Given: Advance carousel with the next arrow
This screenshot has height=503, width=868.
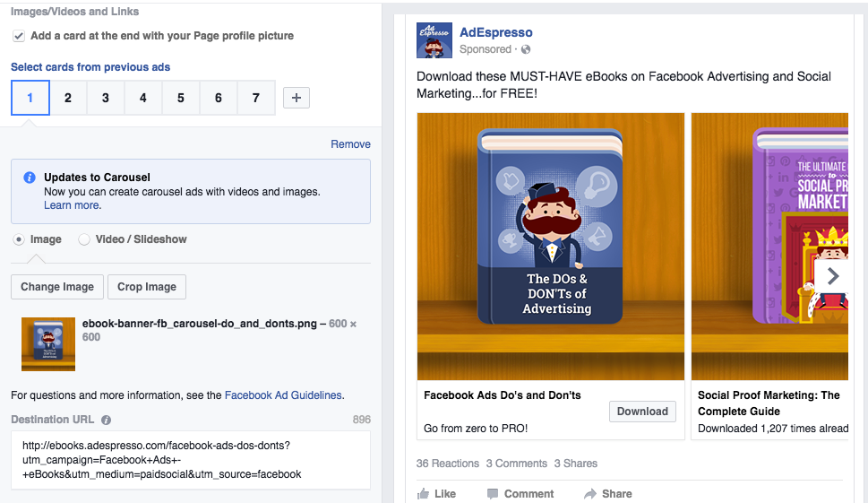Looking at the screenshot, I should [832, 276].
